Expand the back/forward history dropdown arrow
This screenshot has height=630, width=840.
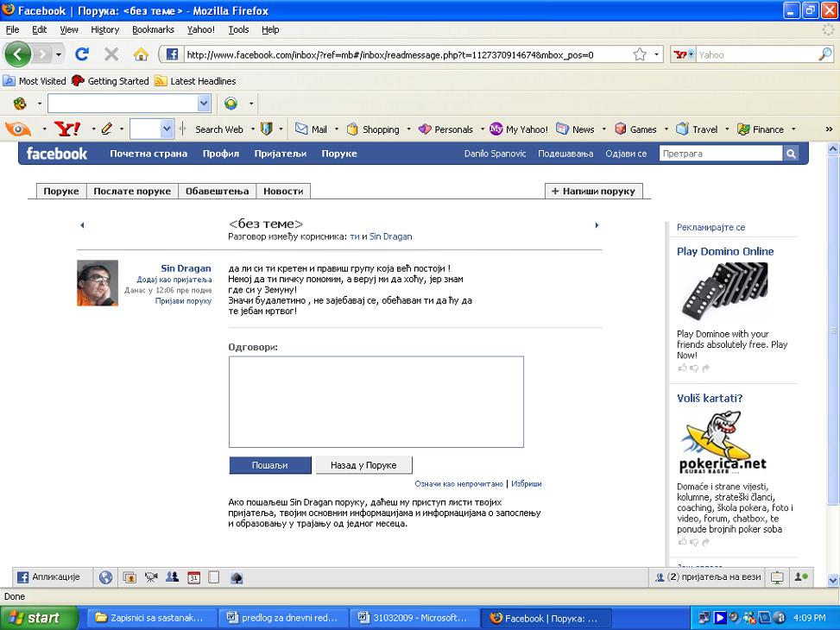pyautogui.click(x=60, y=54)
